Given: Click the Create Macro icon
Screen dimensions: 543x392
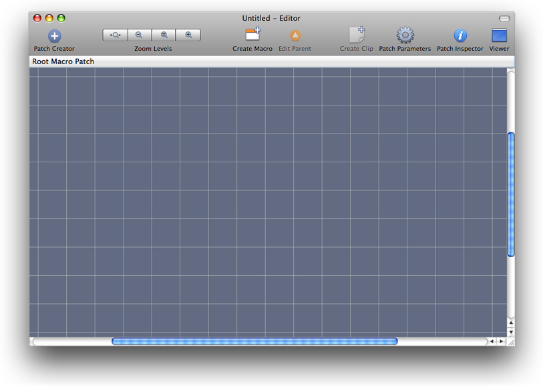Looking at the screenshot, I should pos(252,35).
